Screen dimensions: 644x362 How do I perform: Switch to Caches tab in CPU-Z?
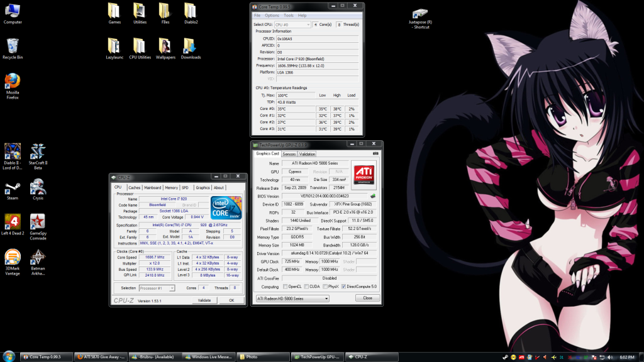click(x=135, y=187)
